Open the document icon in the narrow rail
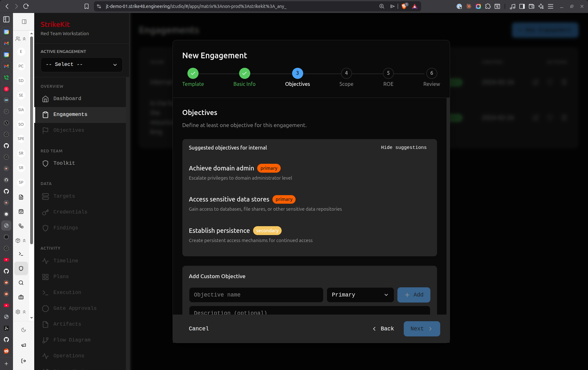The width and height of the screenshot is (588, 370). [x=21, y=197]
